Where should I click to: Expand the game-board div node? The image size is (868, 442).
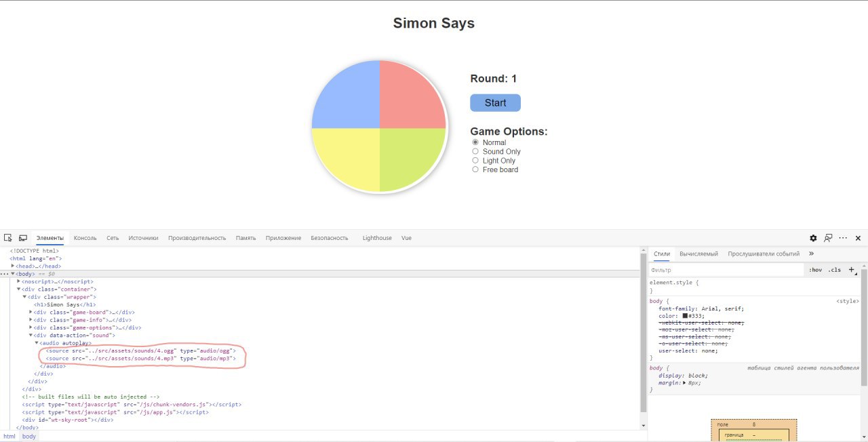pyautogui.click(x=31, y=312)
